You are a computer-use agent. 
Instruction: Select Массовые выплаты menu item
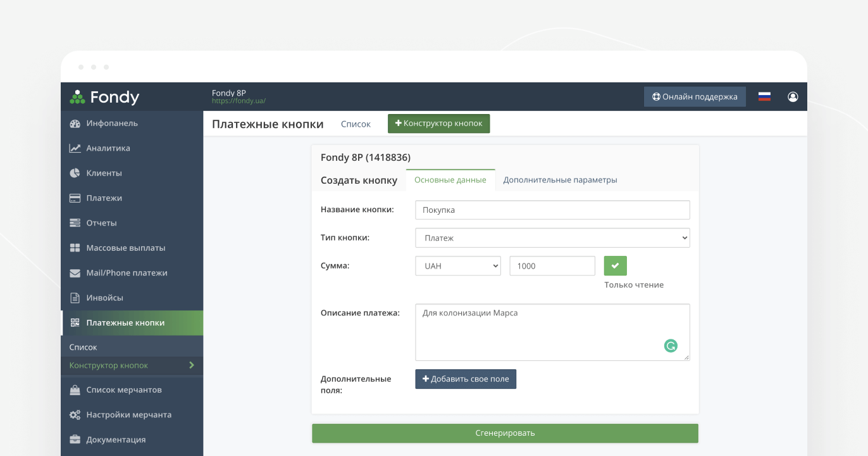click(132, 248)
